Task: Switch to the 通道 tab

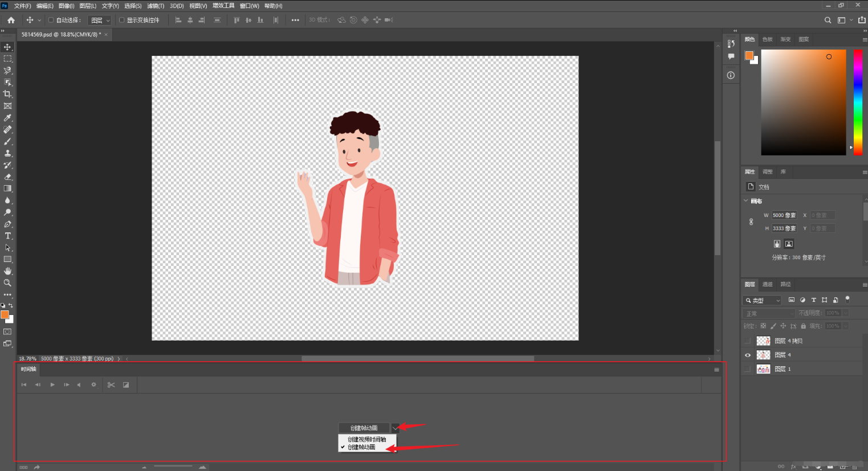Action: pos(768,284)
